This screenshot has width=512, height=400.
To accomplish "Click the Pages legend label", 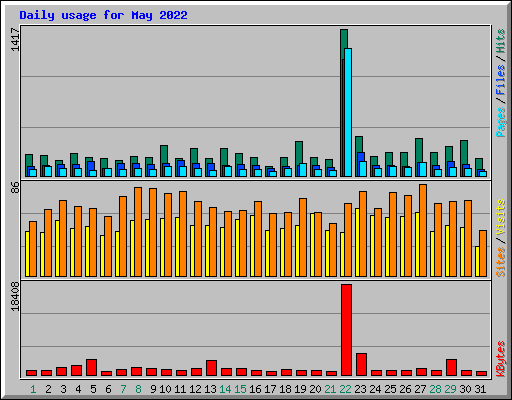I will coord(500,122).
